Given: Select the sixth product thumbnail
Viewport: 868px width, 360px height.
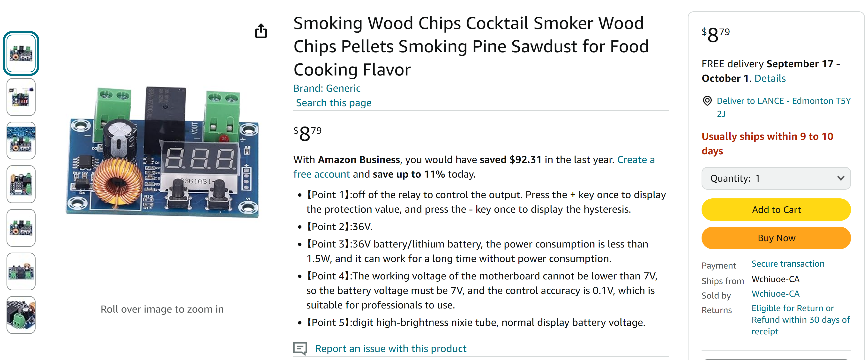Looking at the screenshot, I should tap(21, 271).
